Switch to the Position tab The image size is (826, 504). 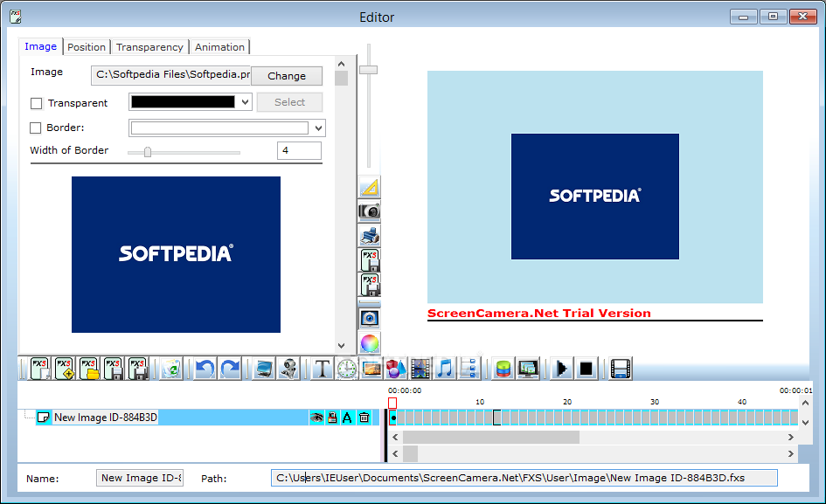point(87,47)
